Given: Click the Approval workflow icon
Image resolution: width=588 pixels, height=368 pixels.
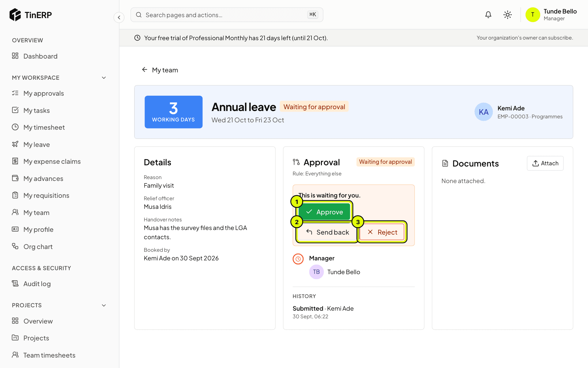Looking at the screenshot, I should (296, 162).
